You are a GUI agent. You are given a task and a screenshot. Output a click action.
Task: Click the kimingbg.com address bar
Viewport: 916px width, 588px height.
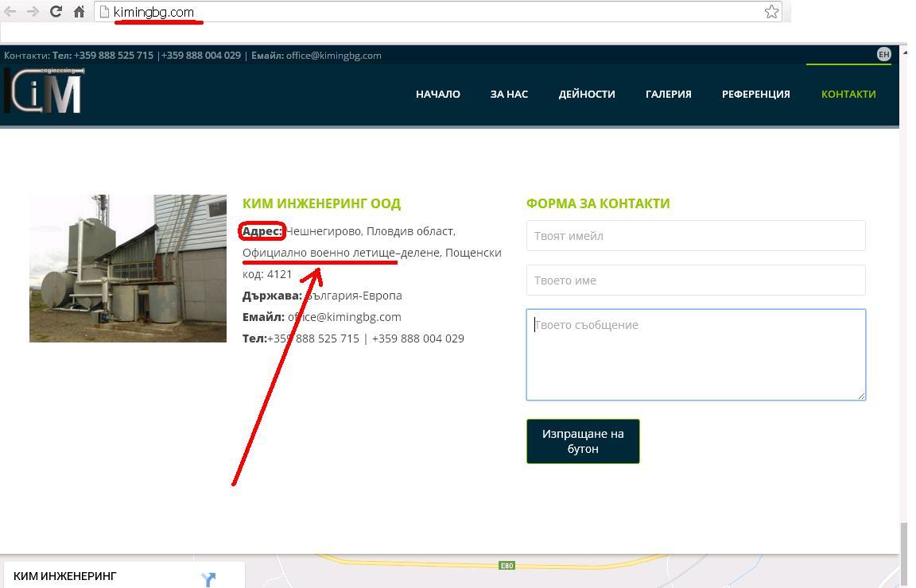[437, 12]
